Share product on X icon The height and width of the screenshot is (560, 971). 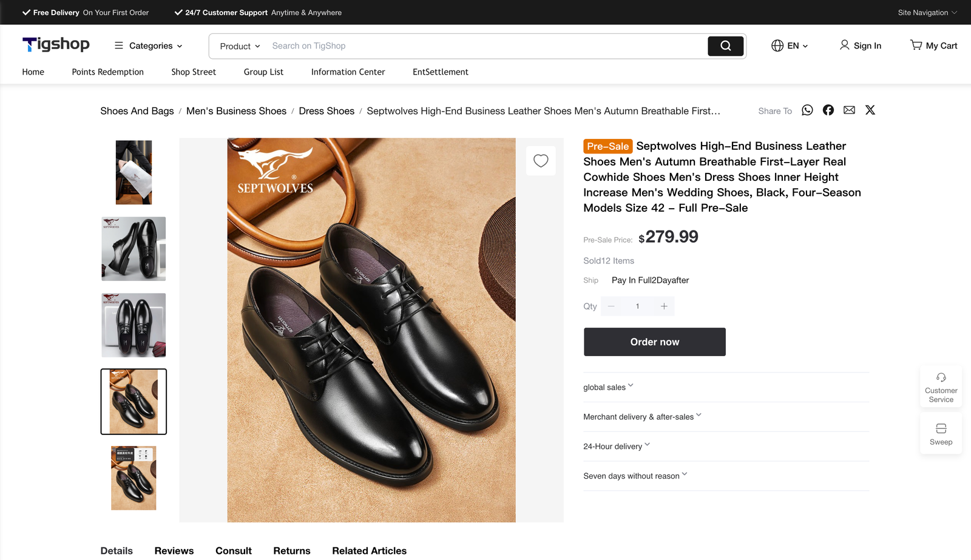[870, 110]
